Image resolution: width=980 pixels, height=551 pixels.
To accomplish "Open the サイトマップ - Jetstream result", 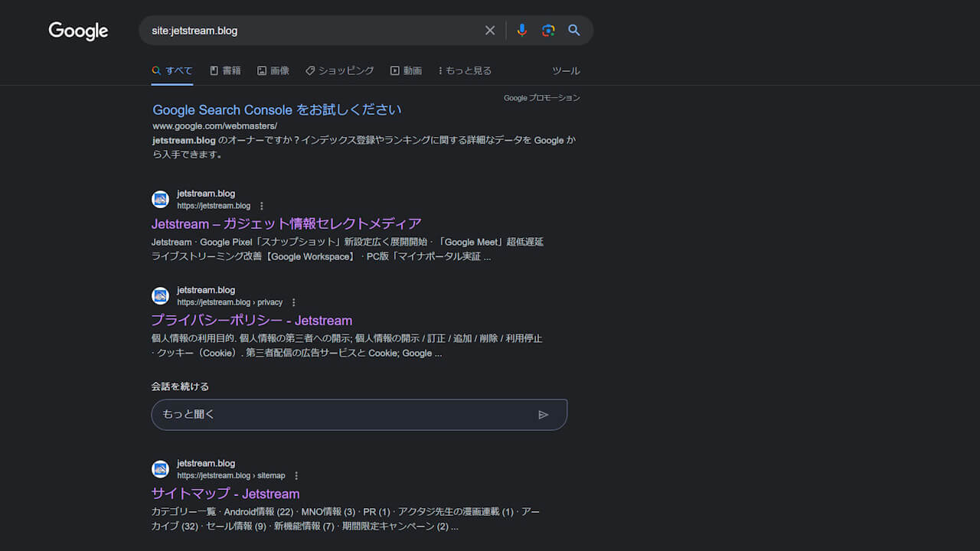I will (225, 493).
